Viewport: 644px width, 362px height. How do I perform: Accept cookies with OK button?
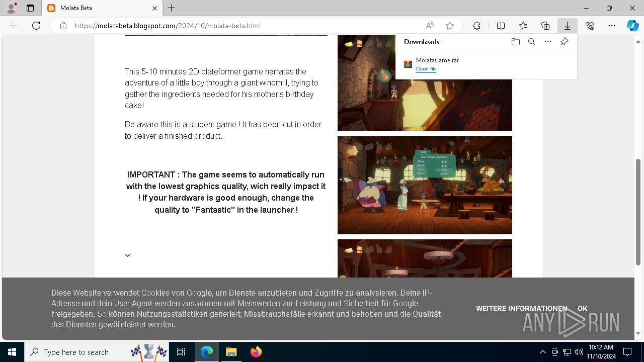tap(583, 309)
